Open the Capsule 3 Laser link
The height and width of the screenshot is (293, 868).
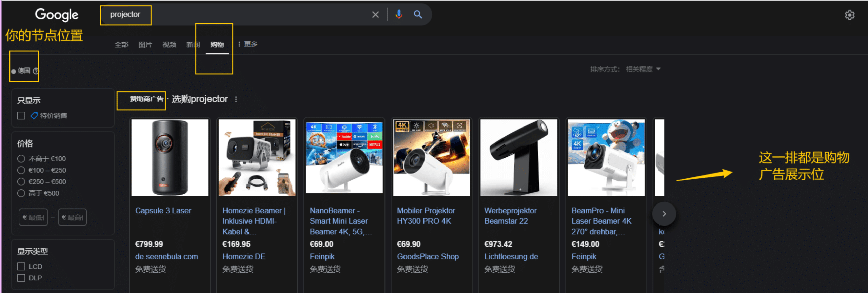coord(163,211)
